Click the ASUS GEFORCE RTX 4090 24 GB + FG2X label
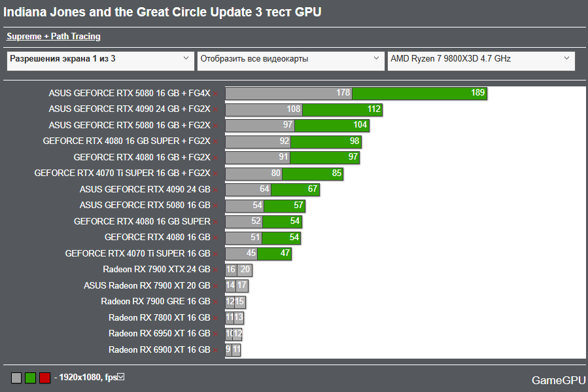588x392 pixels. (x=130, y=109)
